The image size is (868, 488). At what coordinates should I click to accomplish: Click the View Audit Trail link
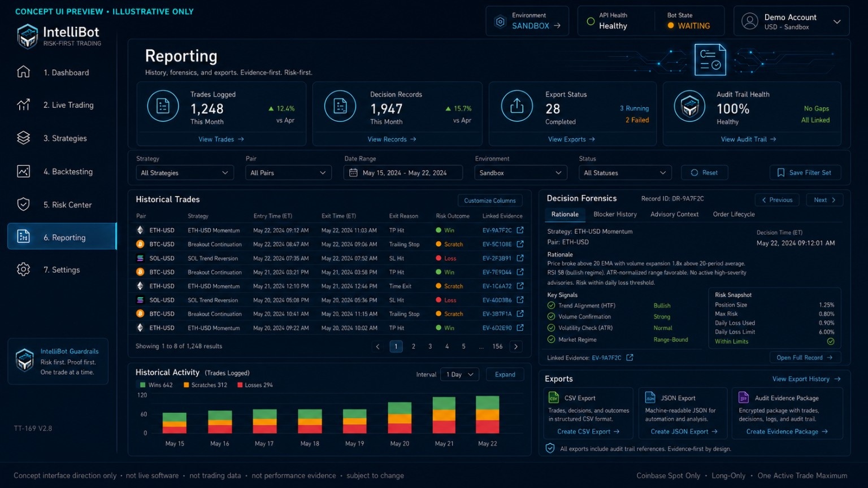tap(748, 139)
